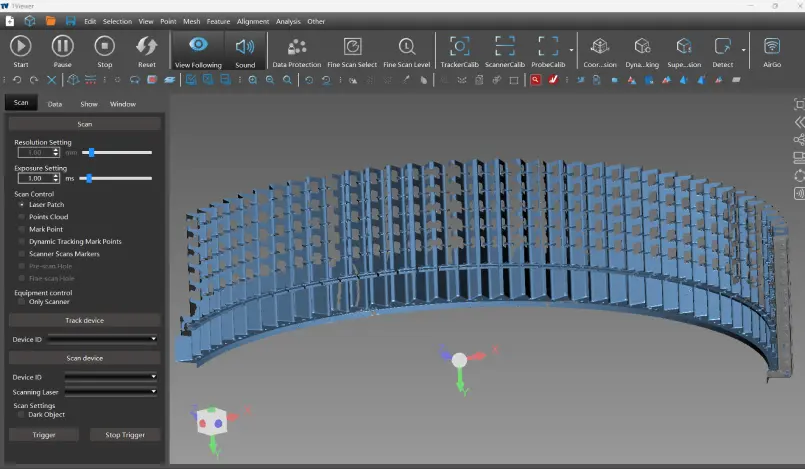Pause the scan
The image size is (805, 469).
(x=63, y=51)
